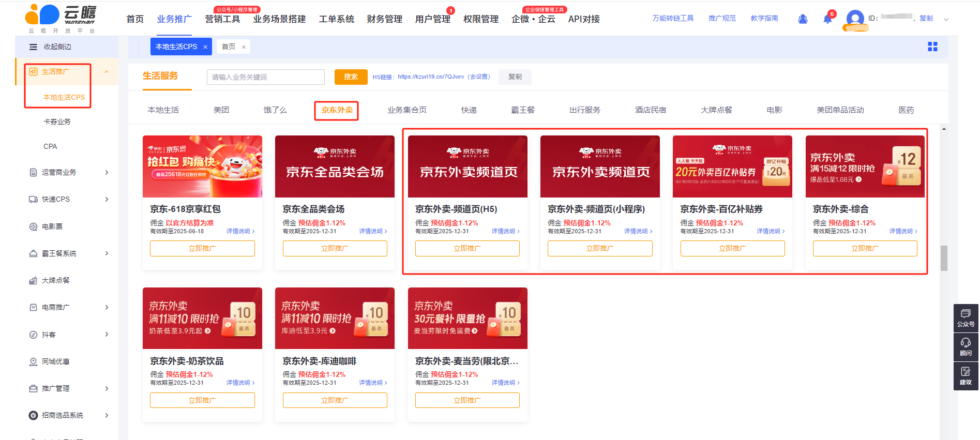Open the 京东-618京享红包 banner thumbnail

pyautogui.click(x=202, y=166)
